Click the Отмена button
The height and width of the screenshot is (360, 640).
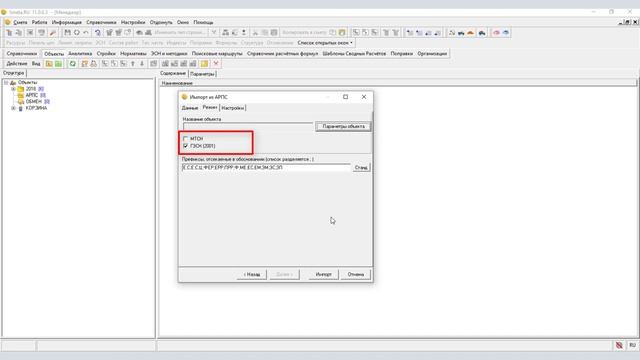click(x=356, y=274)
